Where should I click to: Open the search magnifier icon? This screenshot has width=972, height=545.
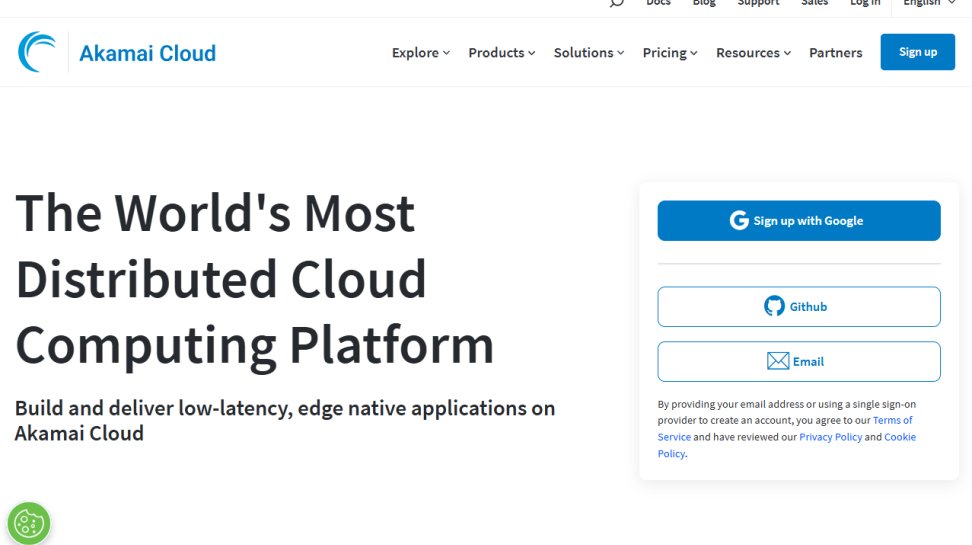[x=616, y=3]
